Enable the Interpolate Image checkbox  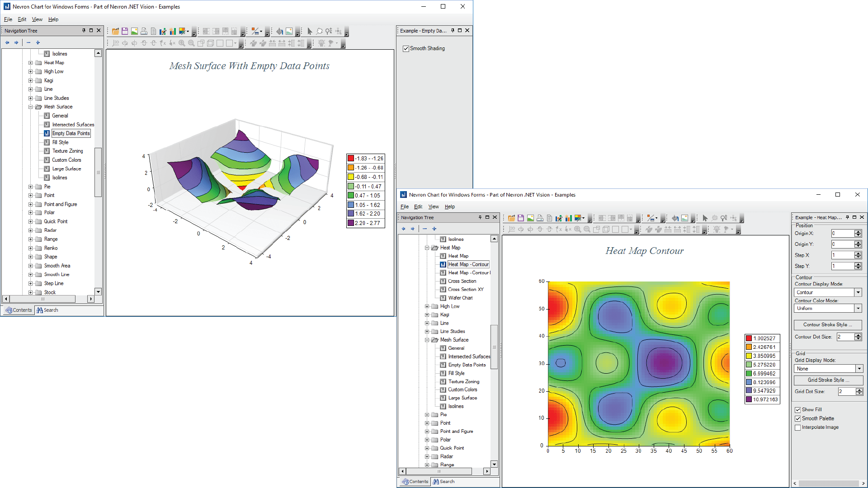[x=798, y=427]
